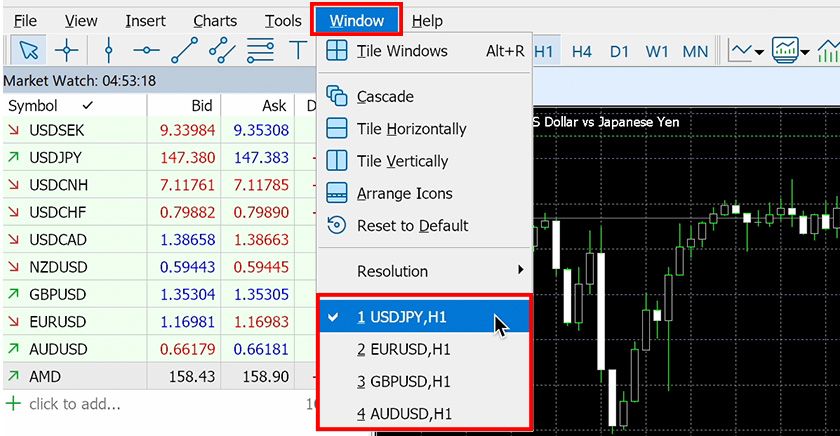This screenshot has width=840, height=436.
Task: Switch to 3 GBPUSD,H1 chart window
Action: (404, 381)
